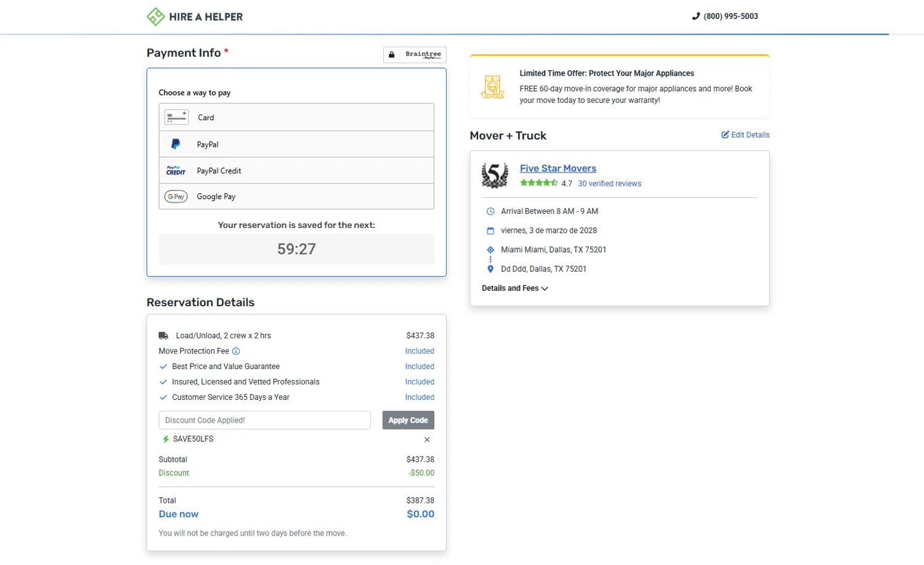Click the truck icon beside Load/Unload
Screen dimensions: 924x565
click(163, 336)
